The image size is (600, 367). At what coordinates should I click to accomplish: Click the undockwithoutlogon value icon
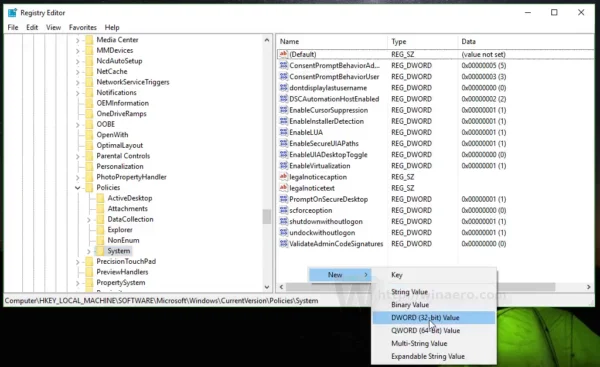[x=284, y=232]
